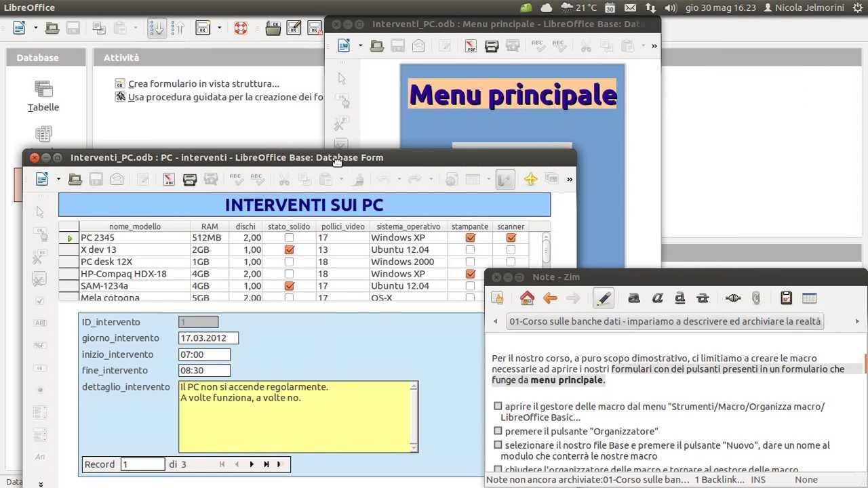Click dettaglio_intervento yellow text area
Viewport: 868px width, 488px height.
(295, 416)
